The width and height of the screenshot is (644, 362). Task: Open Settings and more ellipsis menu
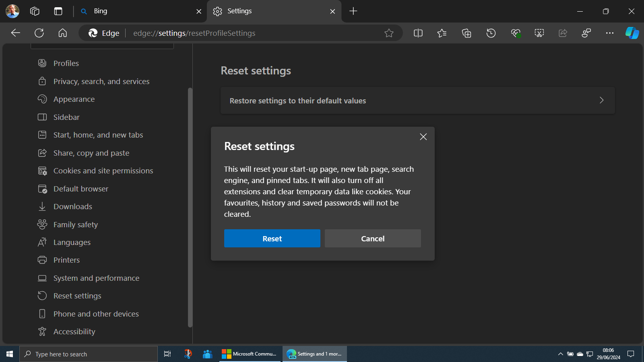coord(610,33)
